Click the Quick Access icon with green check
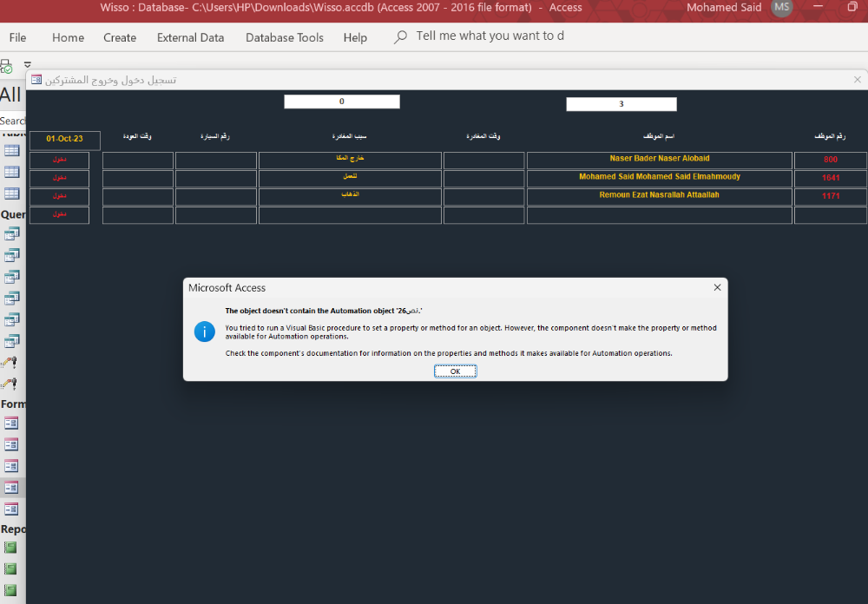 coord(6,66)
